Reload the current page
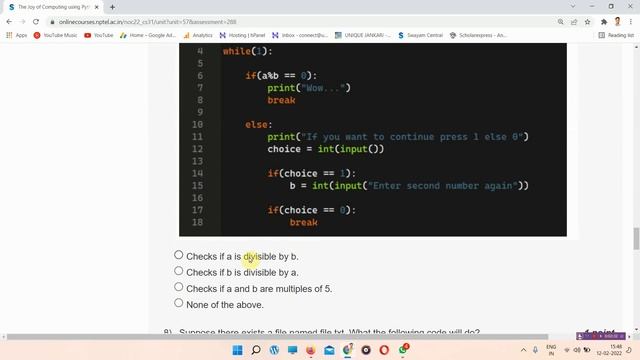This screenshot has height=360, width=640. point(36,22)
